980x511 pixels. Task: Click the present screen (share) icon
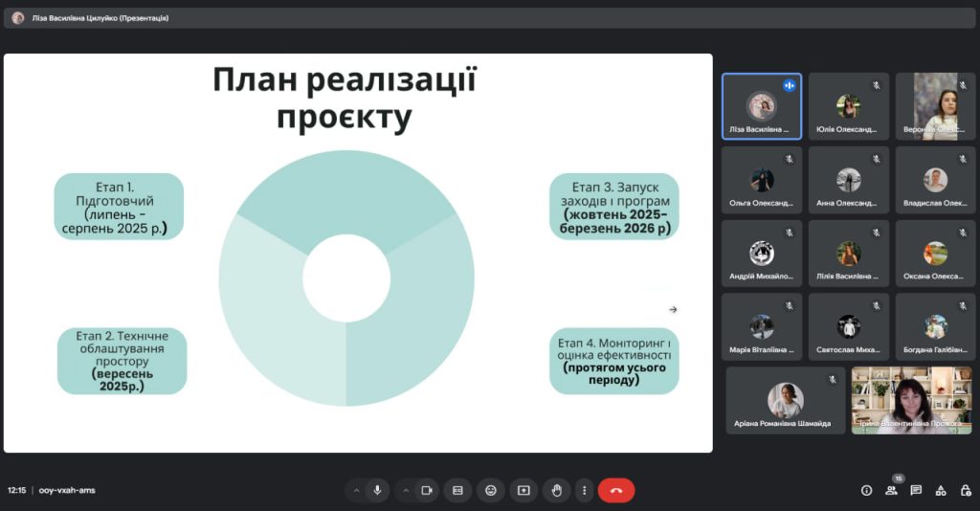click(x=523, y=490)
